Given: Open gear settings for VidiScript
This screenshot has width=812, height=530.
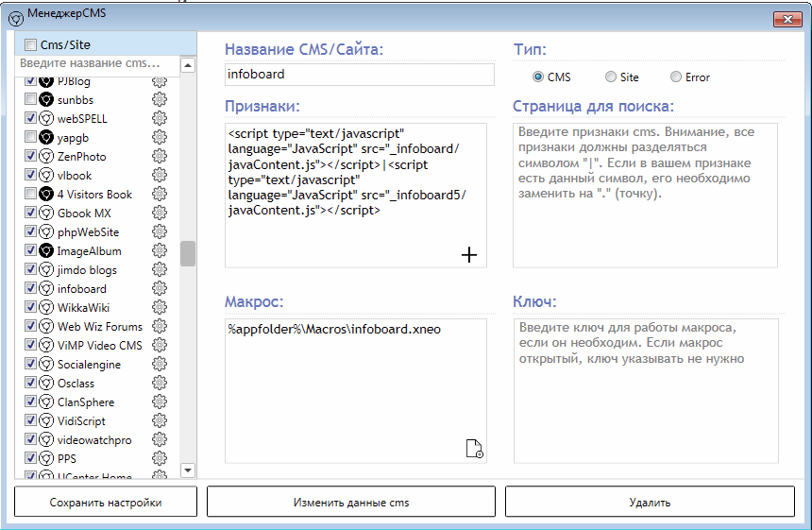Looking at the screenshot, I should click(160, 420).
